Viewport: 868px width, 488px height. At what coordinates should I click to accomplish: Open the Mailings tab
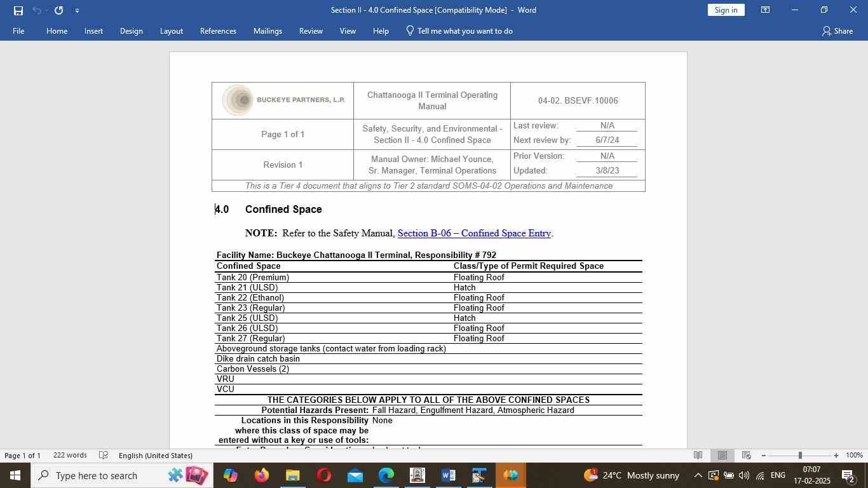coord(268,30)
